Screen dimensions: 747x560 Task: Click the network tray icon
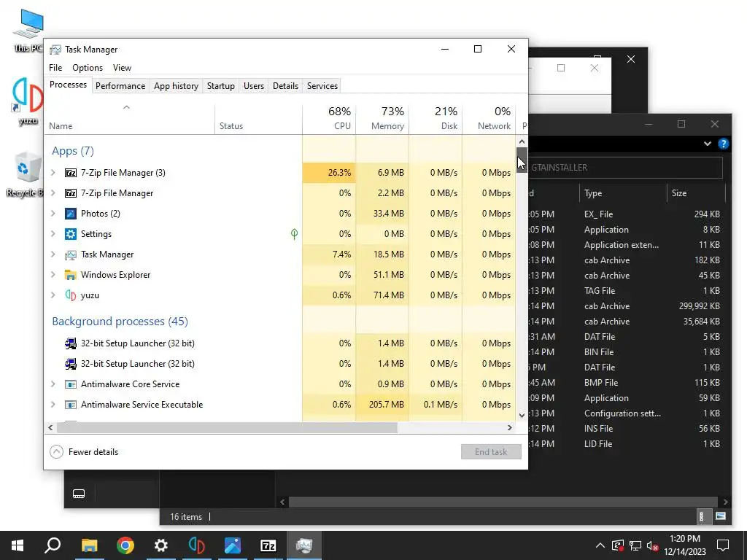pos(635,545)
